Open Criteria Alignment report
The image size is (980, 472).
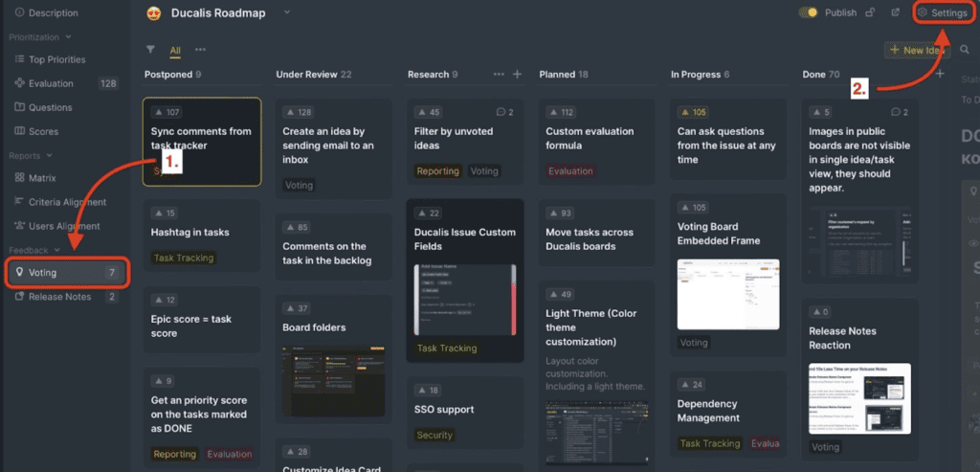[60, 202]
